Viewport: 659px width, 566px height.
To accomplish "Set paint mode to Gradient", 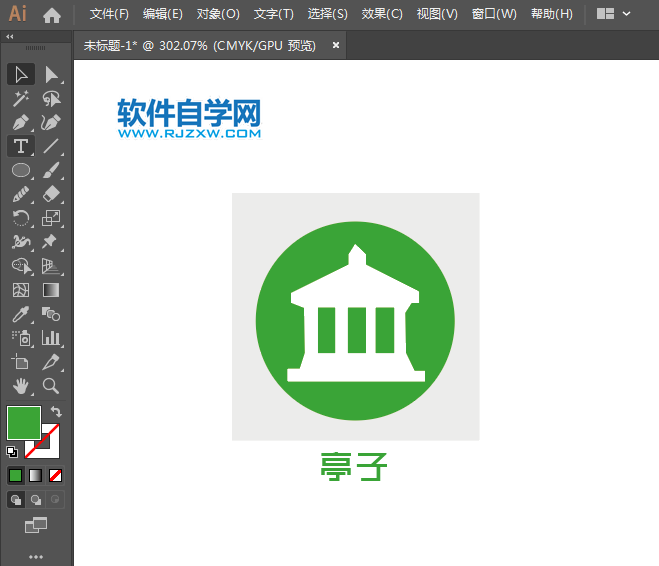I will pyautogui.click(x=35, y=475).
